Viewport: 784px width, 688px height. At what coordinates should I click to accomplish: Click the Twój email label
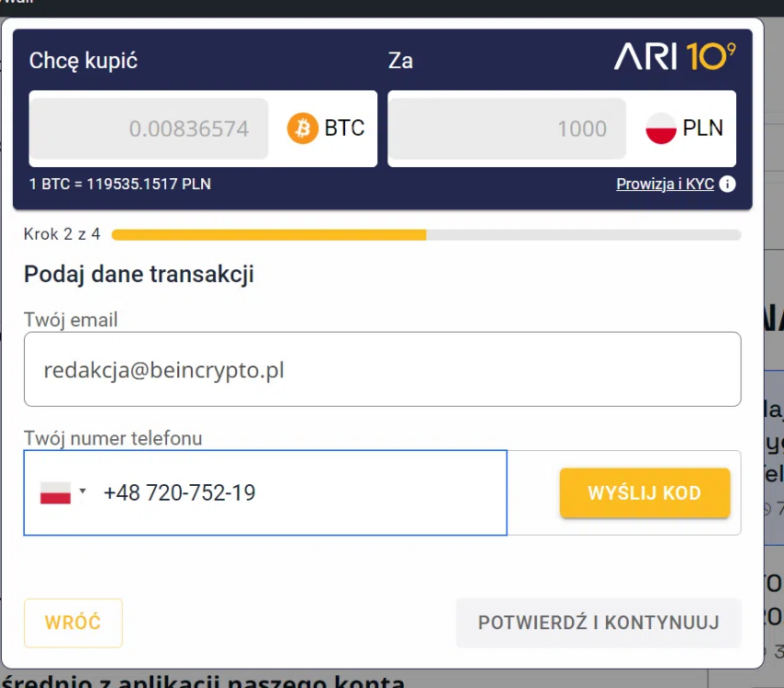(70, 320)
